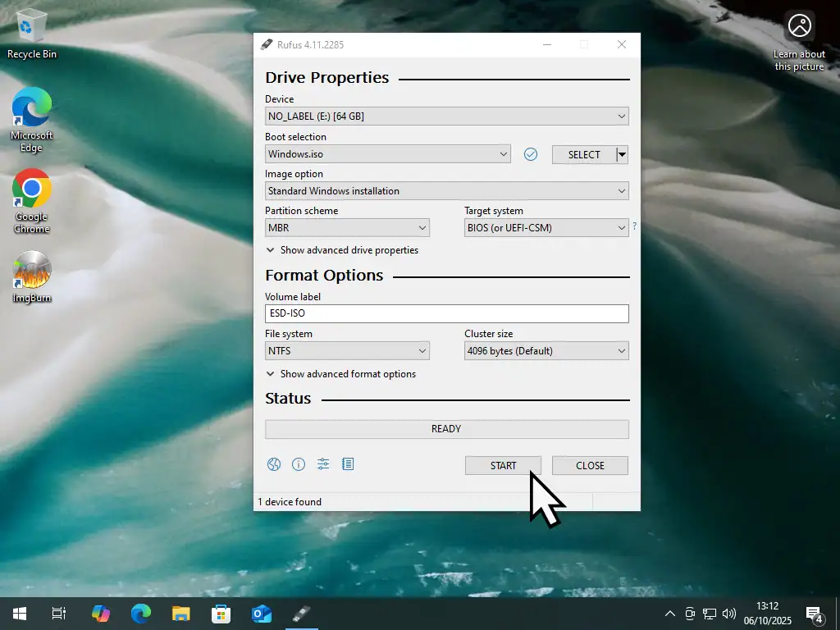Click the Rufus taskbar icon

point(301,613)
